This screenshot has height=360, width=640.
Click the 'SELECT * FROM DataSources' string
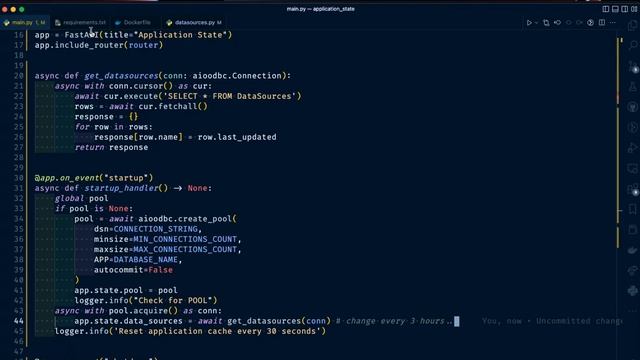(x=230, y=96)
